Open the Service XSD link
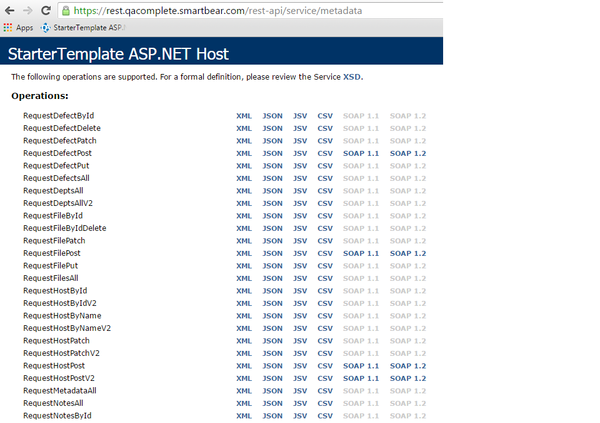Screen dimensions: 600x423 (352, 77)
